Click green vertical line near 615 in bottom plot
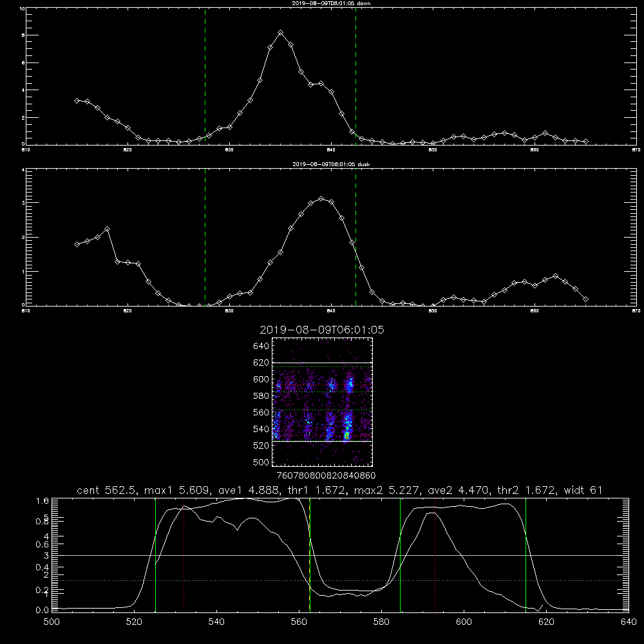This screenshot has height=644, width=644. pos(526,555)
